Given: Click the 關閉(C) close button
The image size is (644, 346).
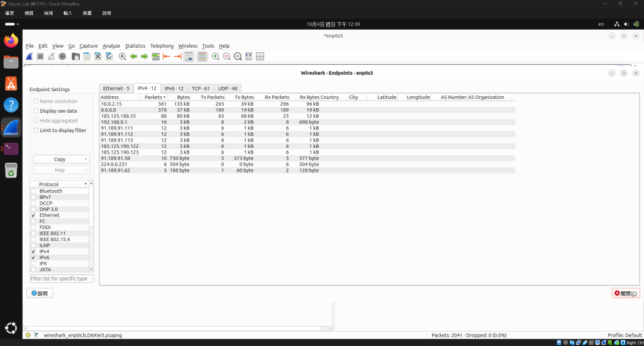Looking at the screenshot, I should [x=626, y=293].
